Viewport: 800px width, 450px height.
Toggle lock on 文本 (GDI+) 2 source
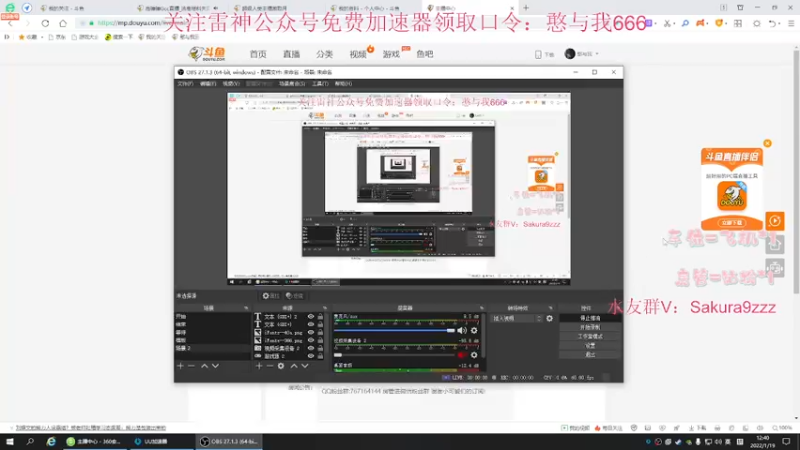(320, 317)
